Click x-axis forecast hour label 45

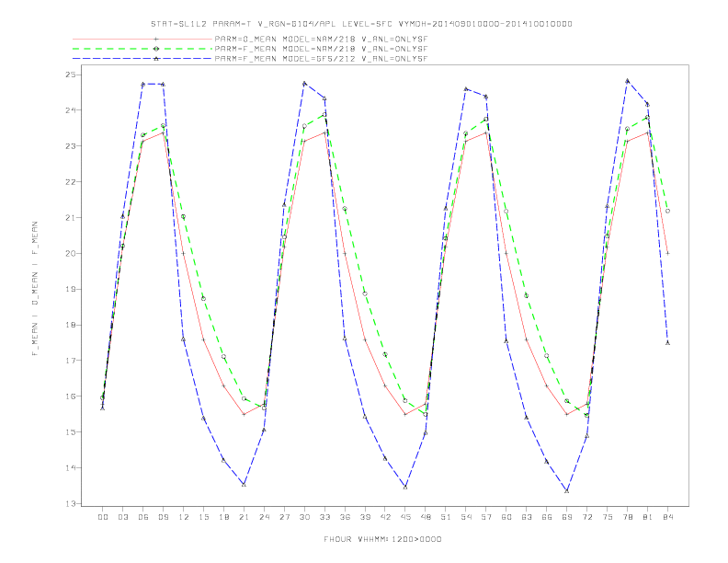point(405,517)
